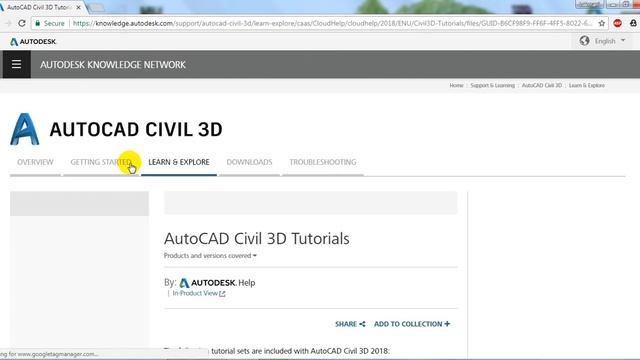Switch to the Getting Started tab

101,162
